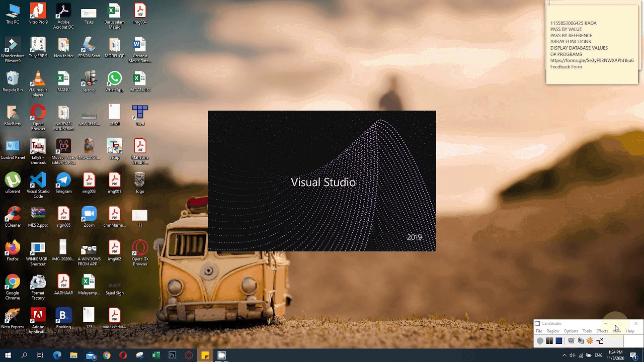This screenshot has width=644, height=362.
Task: Click the blue Stop button in CamStudio
Action: (x=559, y=341)
